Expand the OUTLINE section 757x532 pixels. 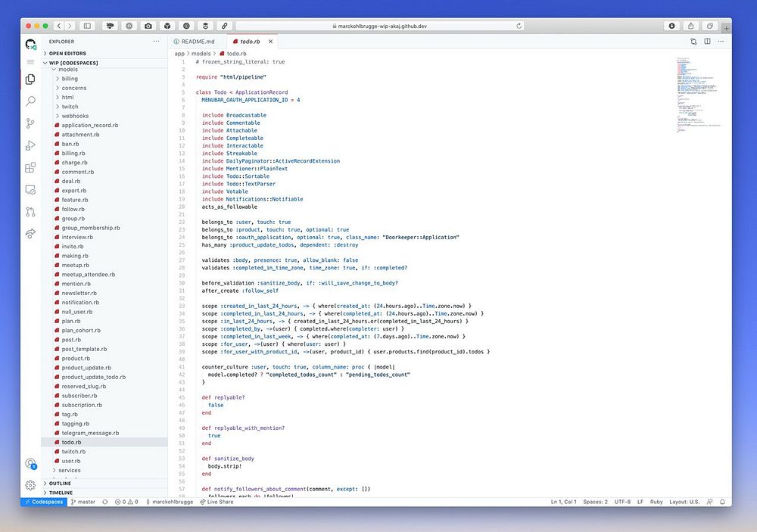[x=60, y=484]
